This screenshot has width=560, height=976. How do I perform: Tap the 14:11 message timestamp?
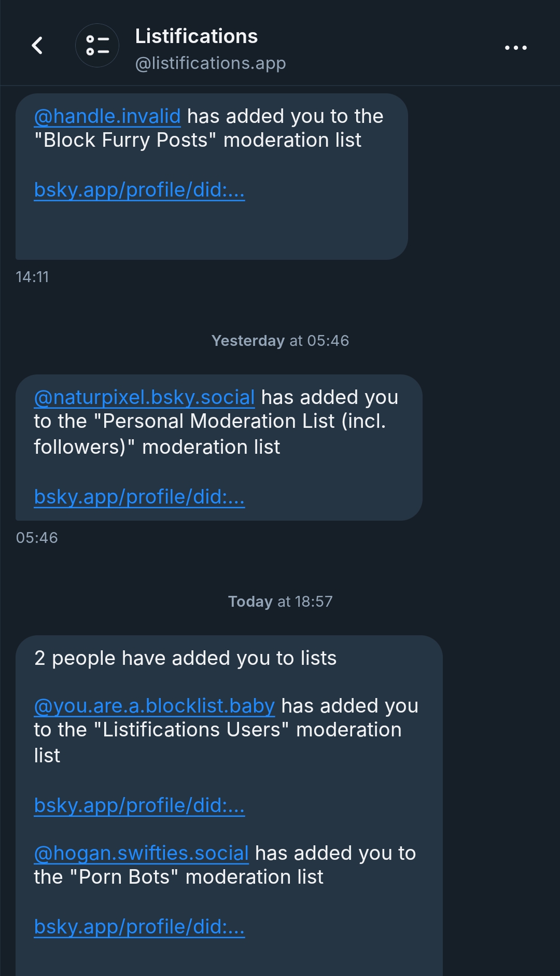pos(32,277)
